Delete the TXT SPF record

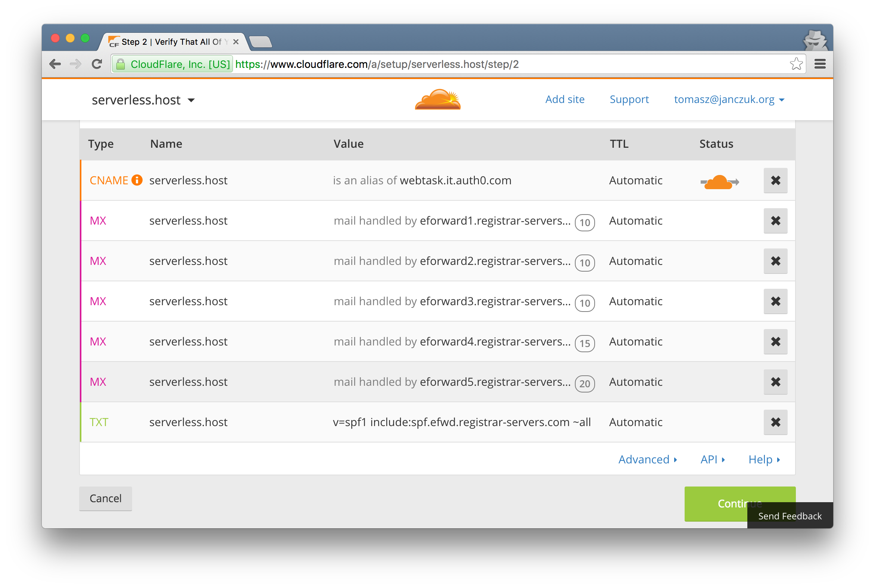pyautogui.click(x=776, y=422)
